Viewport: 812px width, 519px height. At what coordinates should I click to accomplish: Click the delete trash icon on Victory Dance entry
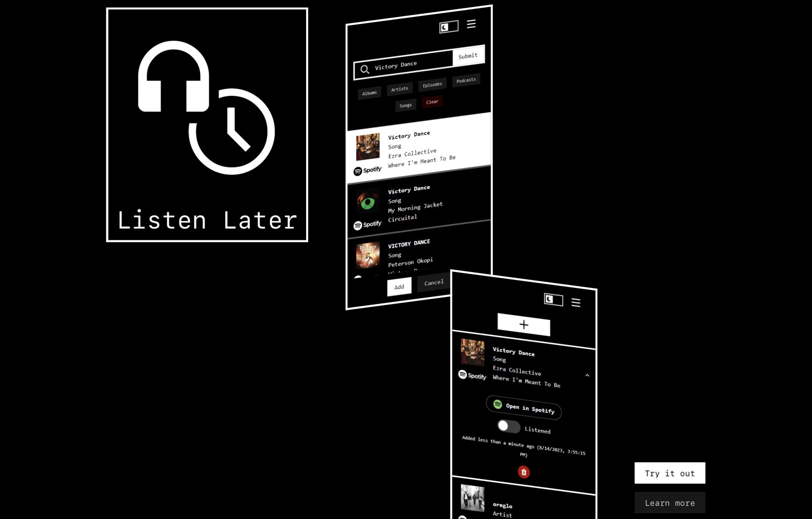tap(523, 472)
